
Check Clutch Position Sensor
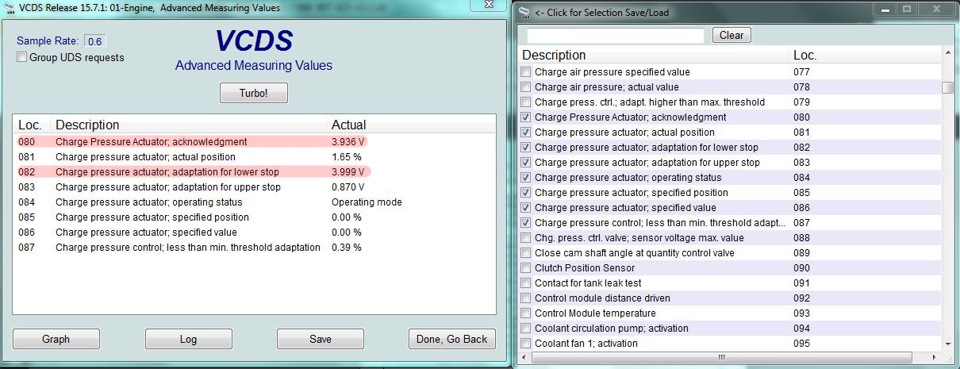pos(525,268)
